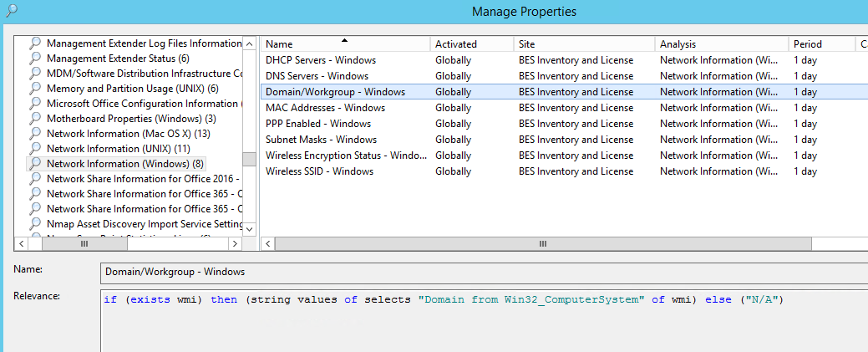Select Microsoft Office Configuration Information tree item
The image size is (868, 352).
pos(142,104)
